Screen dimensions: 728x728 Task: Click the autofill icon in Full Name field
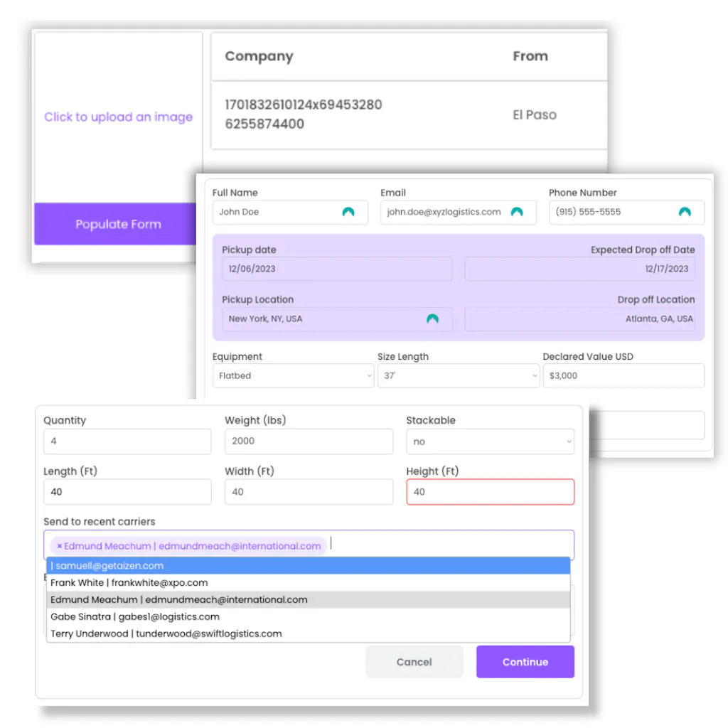(x=348, y=212)
